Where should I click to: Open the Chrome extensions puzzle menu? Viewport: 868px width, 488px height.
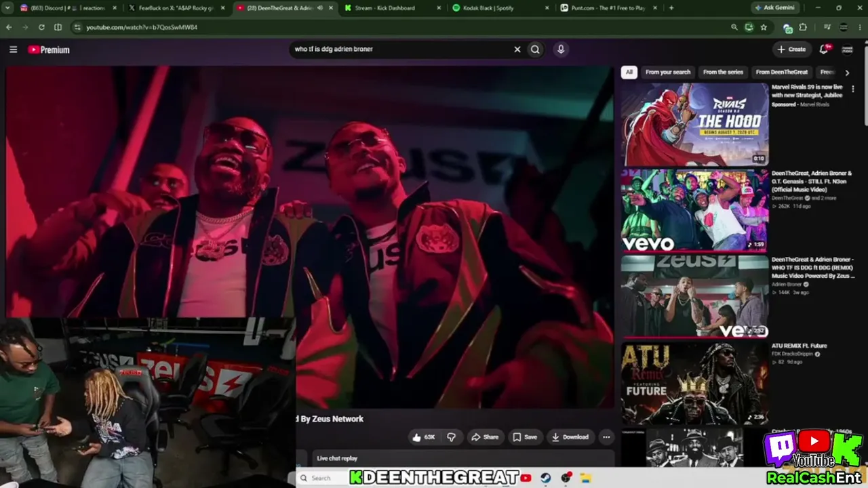point(804,27)
